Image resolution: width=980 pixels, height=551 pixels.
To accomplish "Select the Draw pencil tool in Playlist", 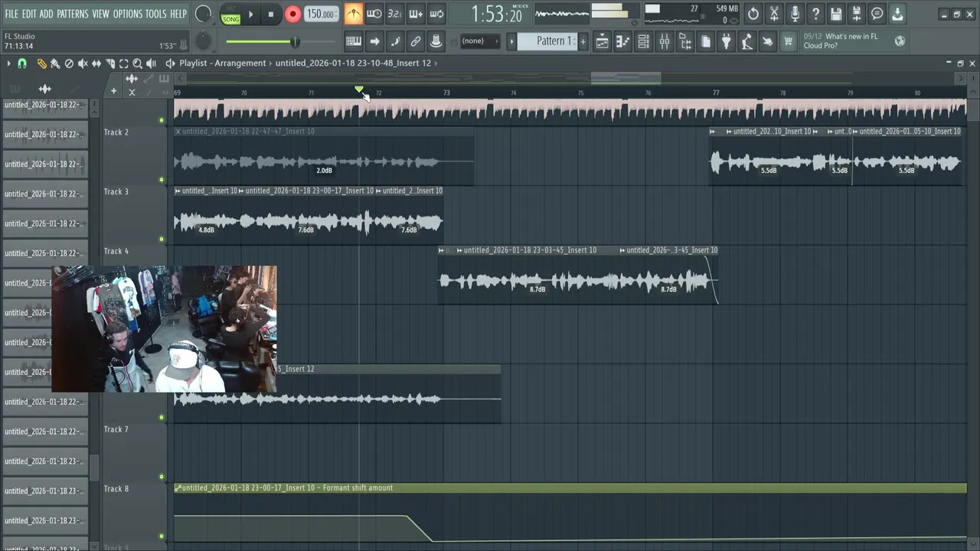I will (41, 64).
